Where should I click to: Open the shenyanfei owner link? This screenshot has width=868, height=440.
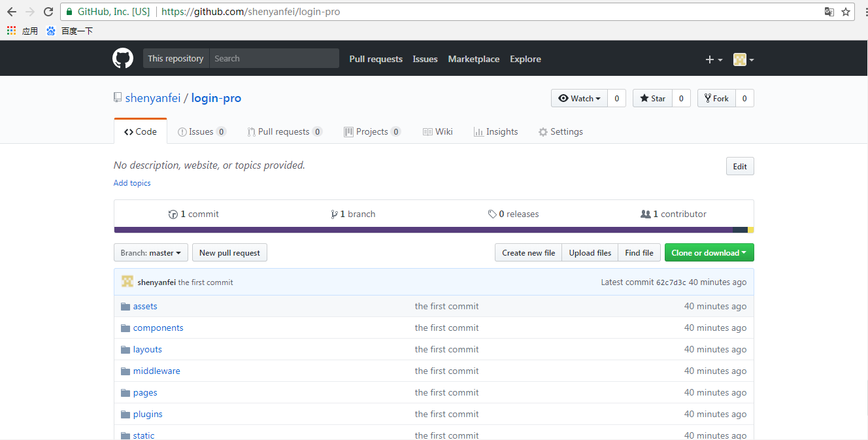pyautogui.click(x=153, y=98)
